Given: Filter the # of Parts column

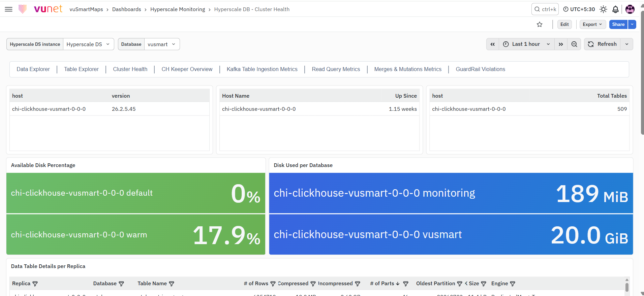Looking at the screenshot, I should (406, 284).
